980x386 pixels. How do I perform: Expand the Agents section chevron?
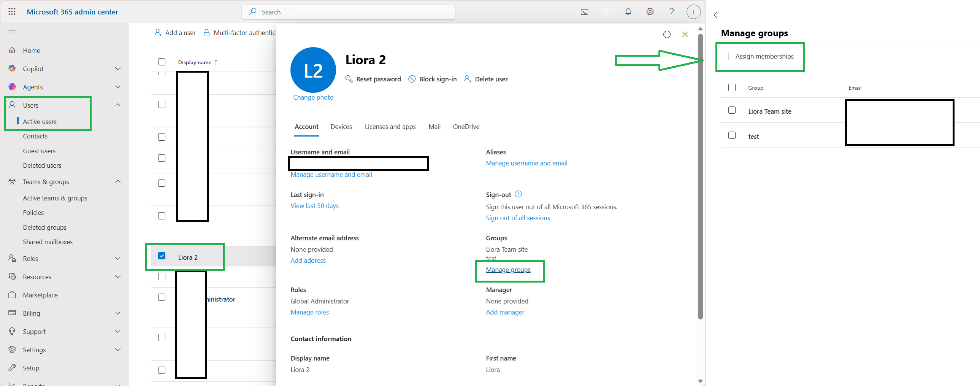(118, 87)
